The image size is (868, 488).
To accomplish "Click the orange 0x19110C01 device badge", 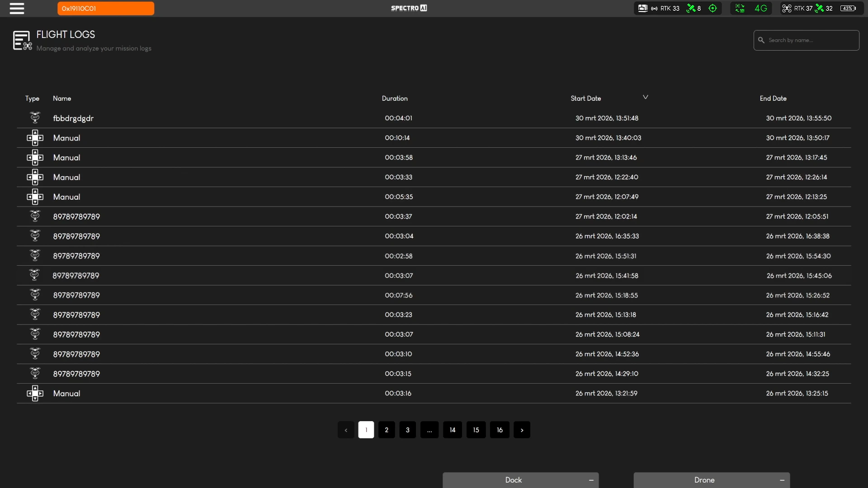I will coord(105,8).
